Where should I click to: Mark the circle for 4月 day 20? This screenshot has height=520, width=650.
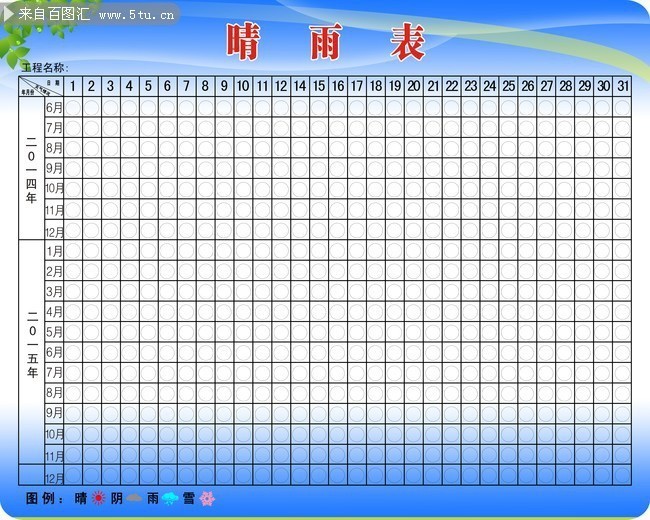[x=414, y=311]
